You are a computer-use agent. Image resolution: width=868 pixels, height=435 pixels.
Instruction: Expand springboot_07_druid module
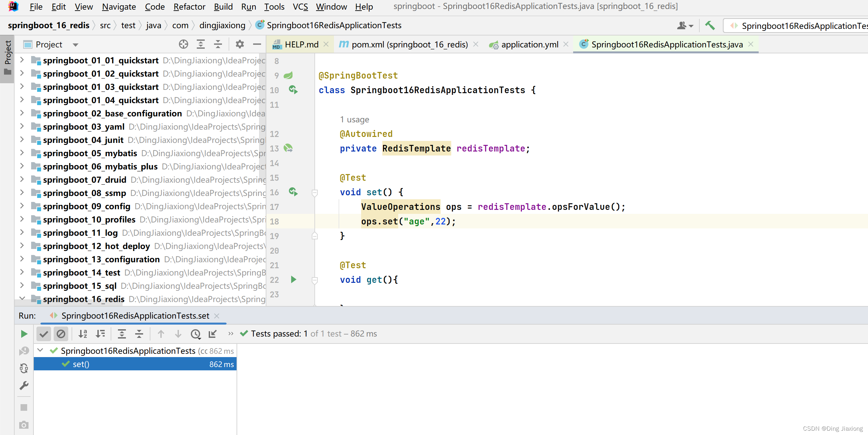pos(22,179)
